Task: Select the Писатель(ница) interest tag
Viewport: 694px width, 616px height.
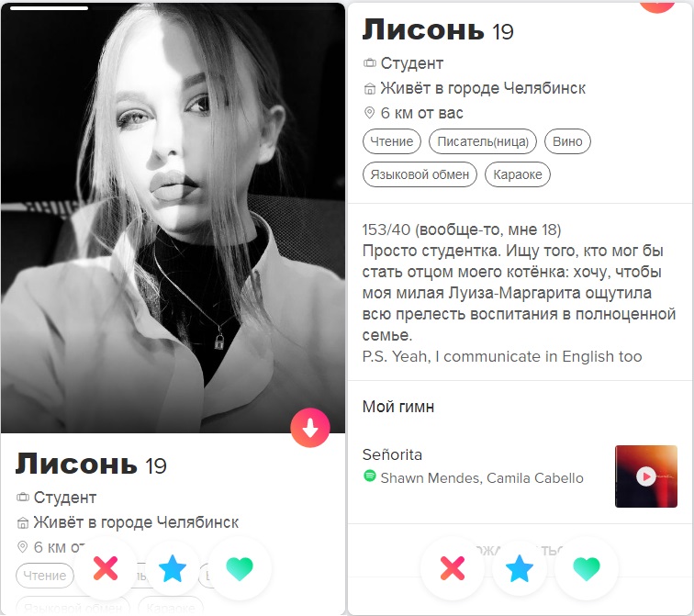Action: pos(483,141)
